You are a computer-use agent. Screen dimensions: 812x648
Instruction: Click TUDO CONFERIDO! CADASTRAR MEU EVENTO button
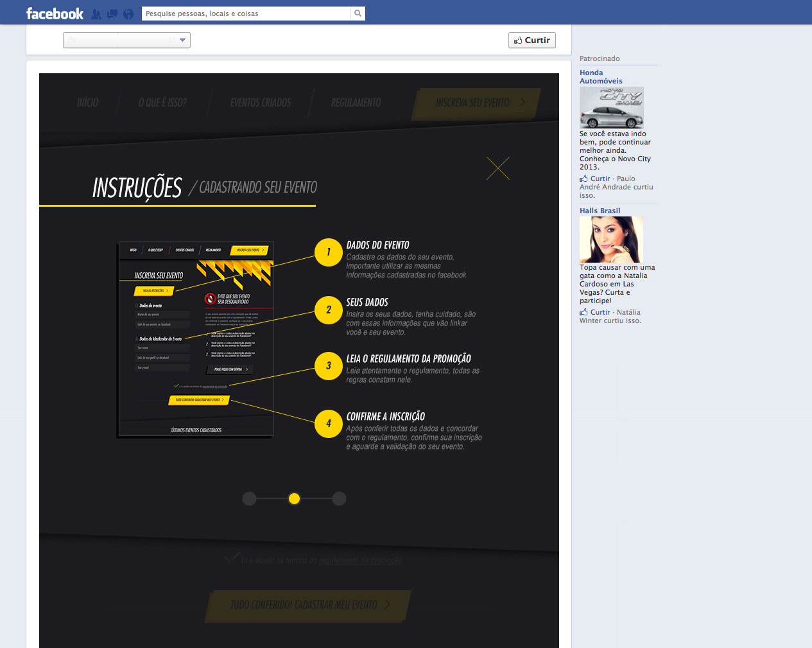click(308, 606)
